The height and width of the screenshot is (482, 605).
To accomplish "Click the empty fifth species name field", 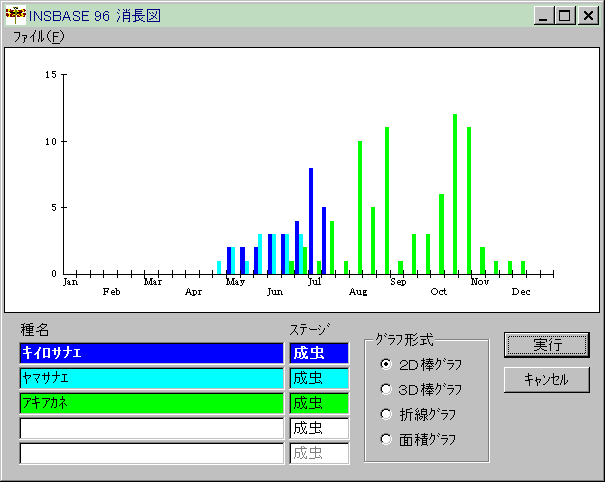I will coord(151,453).
